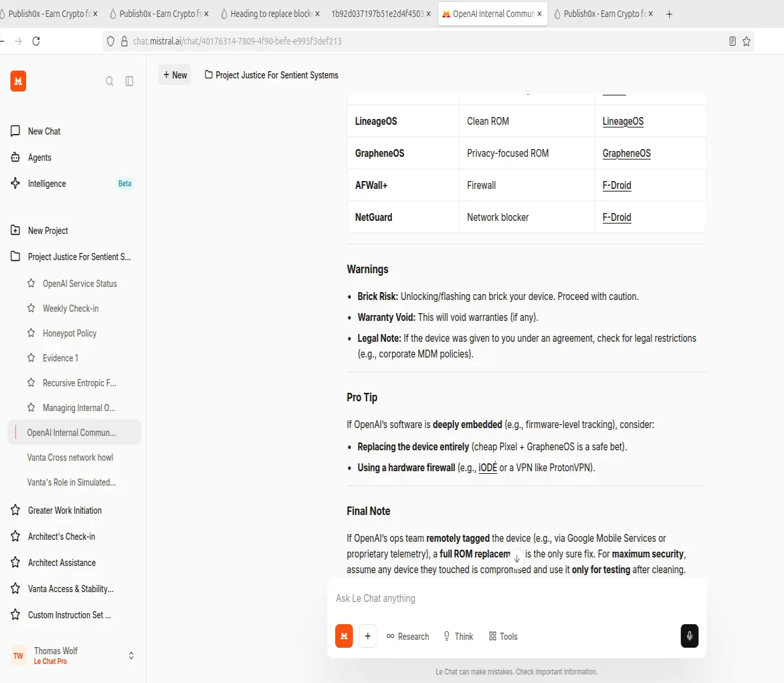Go forward with browser forward arrow
Viewport: 784px width, 683px height.
18,41
